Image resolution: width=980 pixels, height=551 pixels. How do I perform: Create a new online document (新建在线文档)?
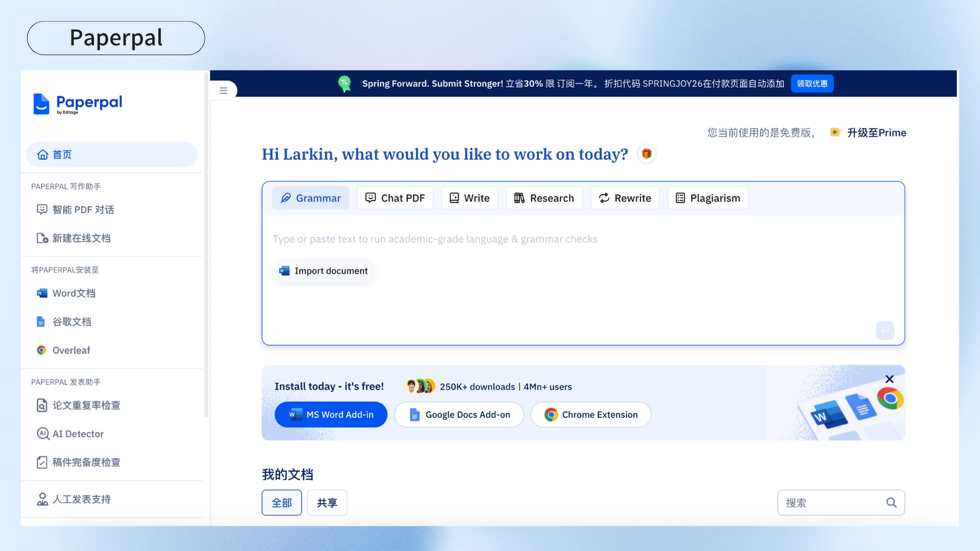[81, 238]
